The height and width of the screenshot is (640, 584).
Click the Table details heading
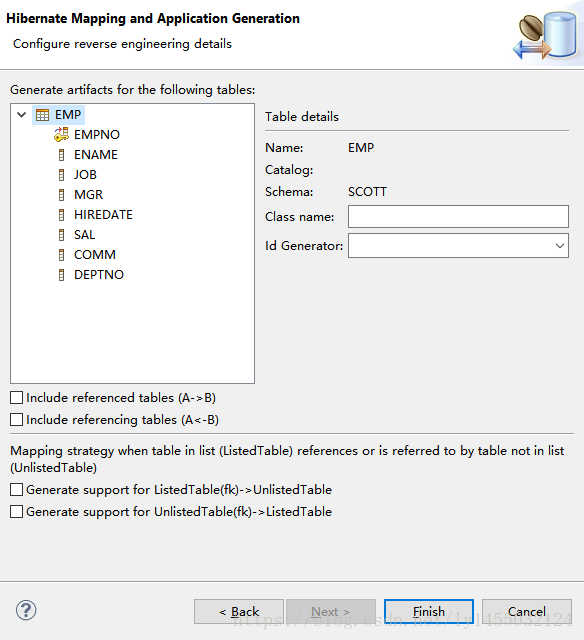click(302, 117)
